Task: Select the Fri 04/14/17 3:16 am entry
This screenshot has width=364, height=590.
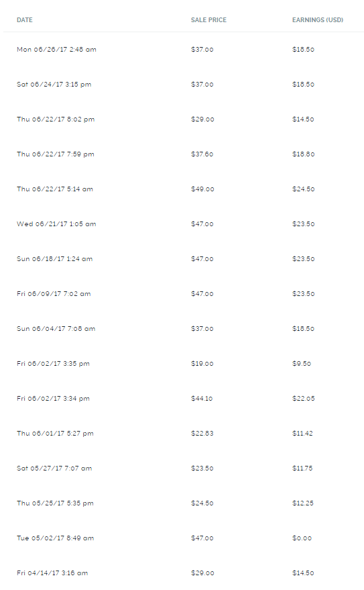Action: coord(184,573)
